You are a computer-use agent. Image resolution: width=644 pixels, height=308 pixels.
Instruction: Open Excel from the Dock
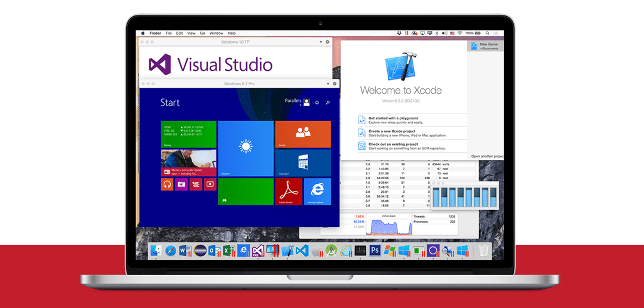[229, 250]
